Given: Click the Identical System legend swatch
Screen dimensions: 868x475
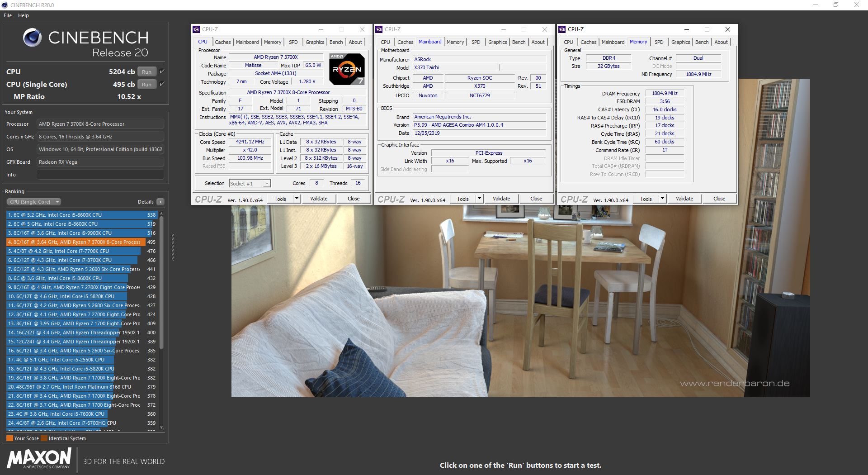Looking at the screenshot, I should click(44, 438).
